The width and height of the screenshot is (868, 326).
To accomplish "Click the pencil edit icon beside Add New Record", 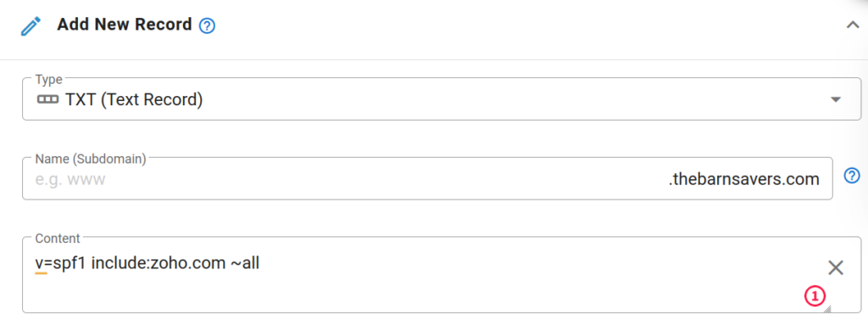I will 31,26.
